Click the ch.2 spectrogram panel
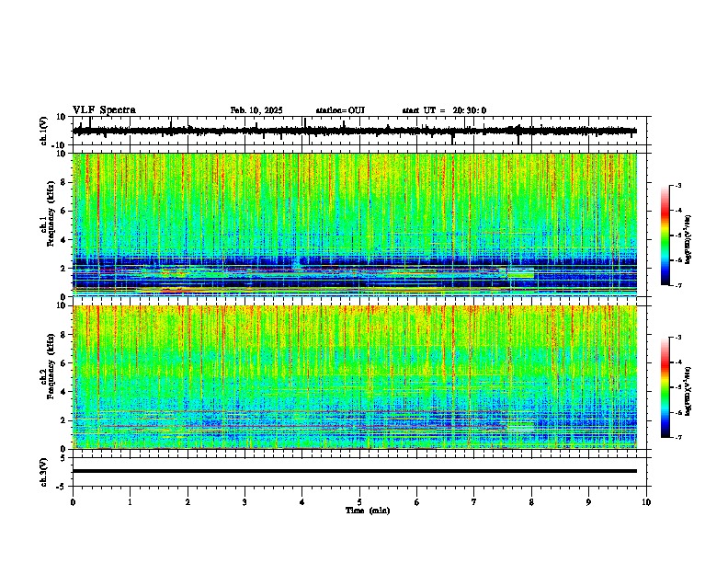Image resolution: width=728 pixels, height=563 pixels. tap(354, 377)
